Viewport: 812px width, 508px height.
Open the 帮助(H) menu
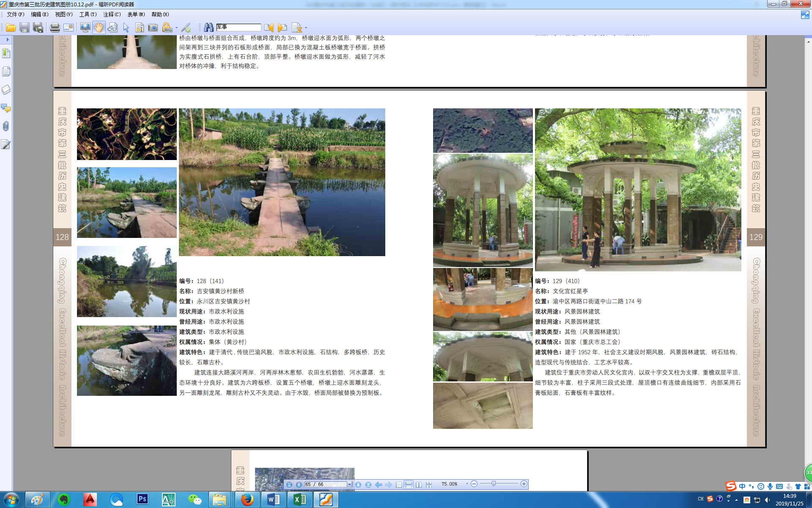tap(160, 14)
